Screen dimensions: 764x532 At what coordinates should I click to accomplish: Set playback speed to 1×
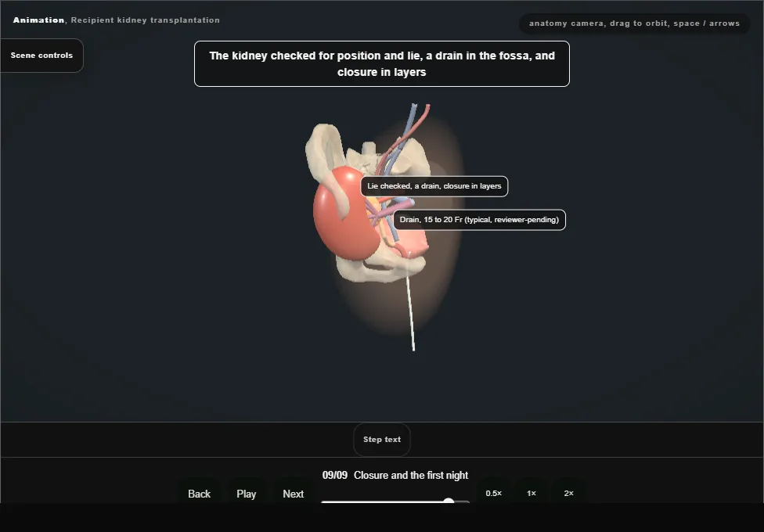point(531,493)
